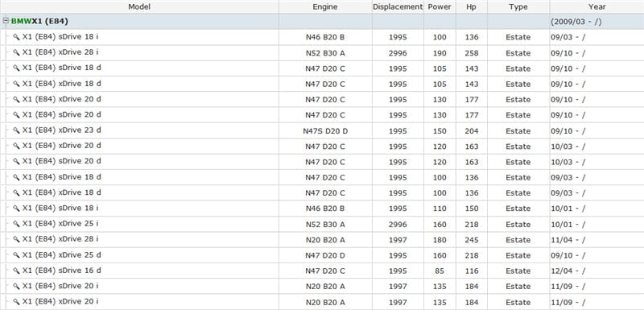Image resolution: width=644 pixels, height=310 pixels.
Task: Click displacement 2996 in xDrive 25 i row
Action: (398, 225)
